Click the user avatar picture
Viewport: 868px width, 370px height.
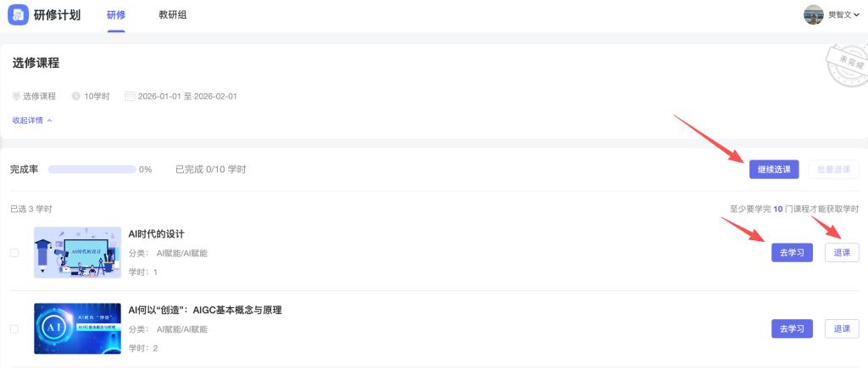[x=813, y=14]
